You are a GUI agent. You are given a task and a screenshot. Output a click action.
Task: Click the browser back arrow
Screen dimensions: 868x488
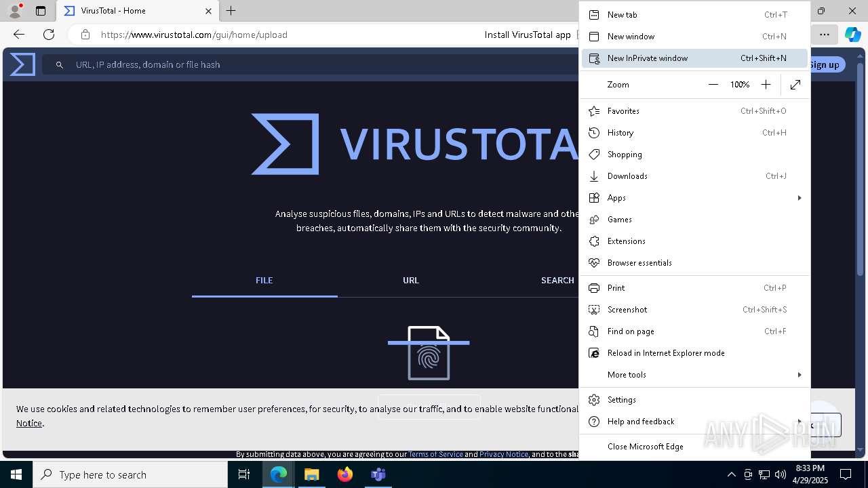click(19, 35)
